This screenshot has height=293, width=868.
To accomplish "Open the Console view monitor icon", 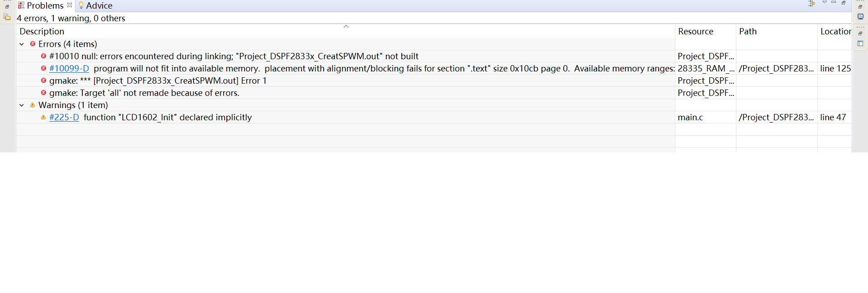I will point(860,17).
